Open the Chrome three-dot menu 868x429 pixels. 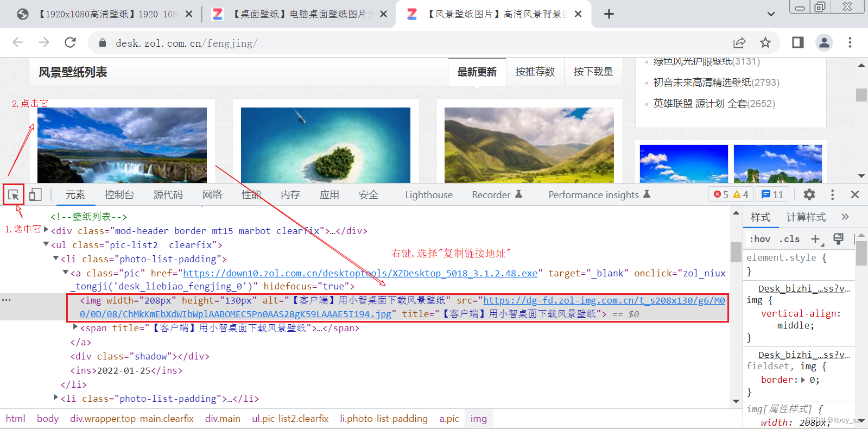click(850, 42)
